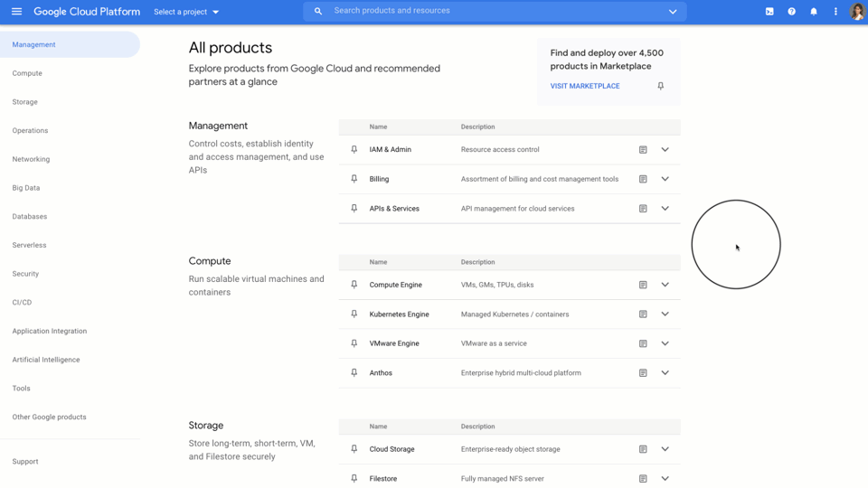
Task: Expand search bar dropdown arrow
Action: point(673,12)
